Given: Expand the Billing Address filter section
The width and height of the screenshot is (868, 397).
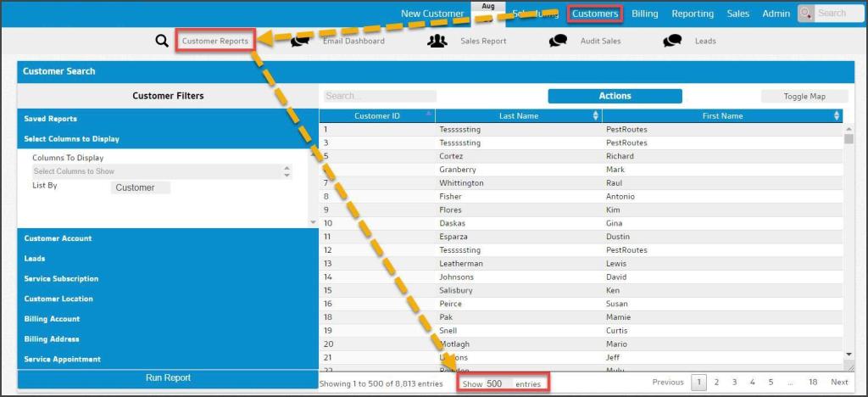Looking at the screenshot, I should click(51, 339).
